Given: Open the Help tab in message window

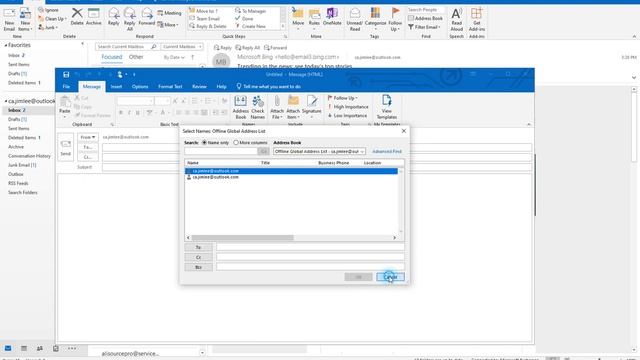Looking at the screenshot, I should point(221,87).
